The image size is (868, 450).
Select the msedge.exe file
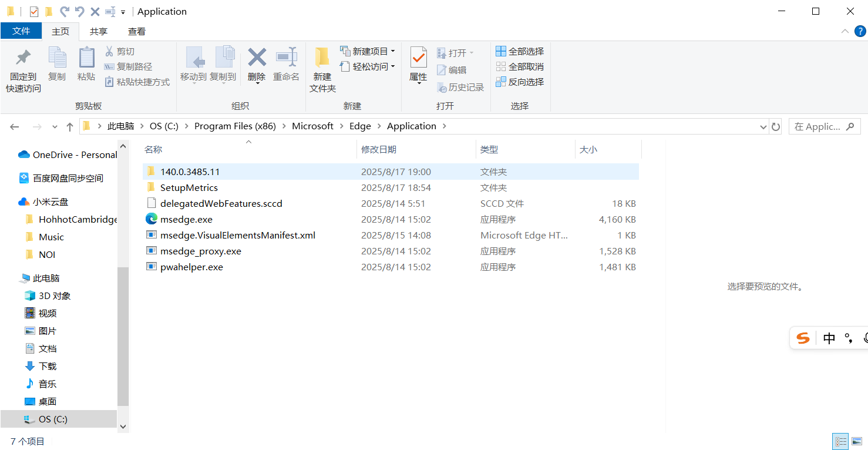coord(391,220)
